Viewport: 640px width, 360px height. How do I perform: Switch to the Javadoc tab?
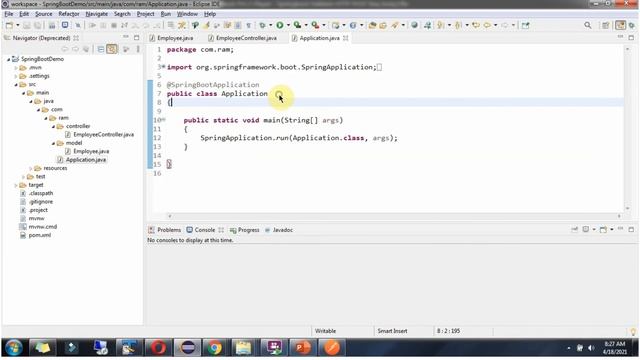[279, 230]
